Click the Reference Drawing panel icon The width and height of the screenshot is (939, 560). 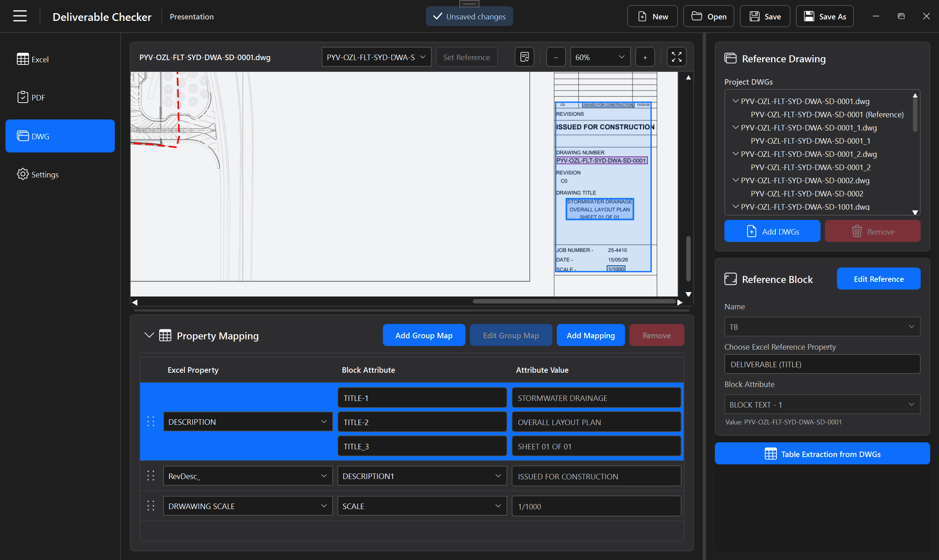730,59
